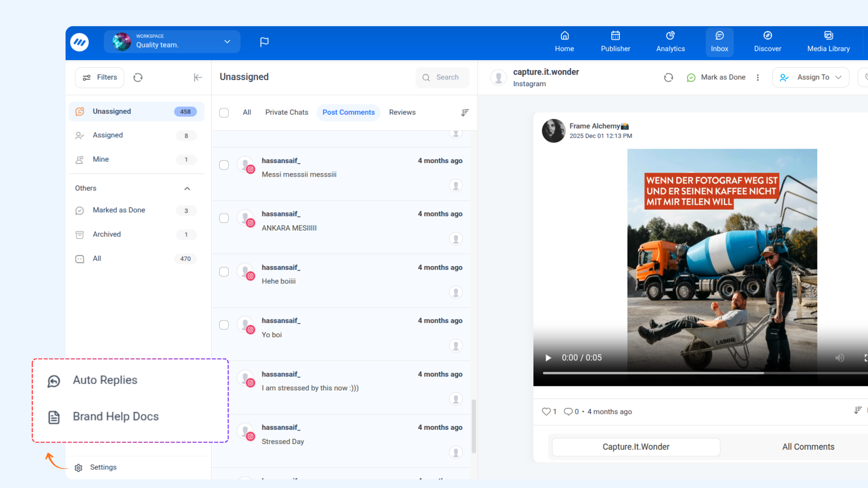
Task: Click the flag icon beside workspace
Action: coord(264,42)
